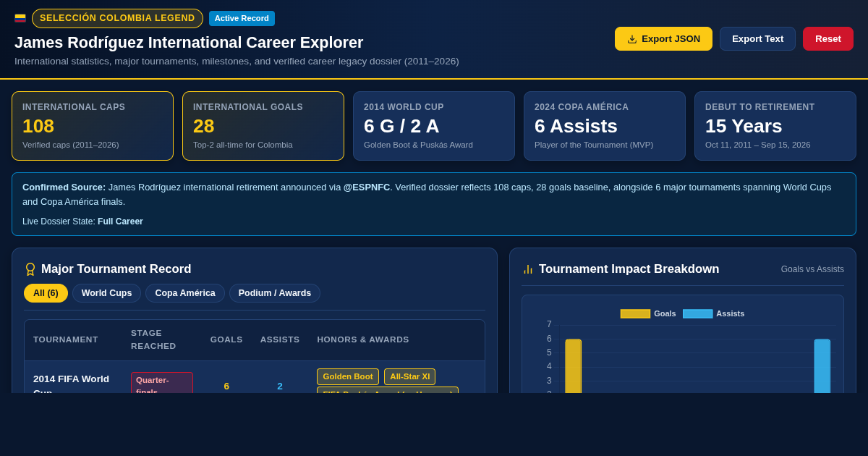Export the dossier as JSON

coord(663,39)
